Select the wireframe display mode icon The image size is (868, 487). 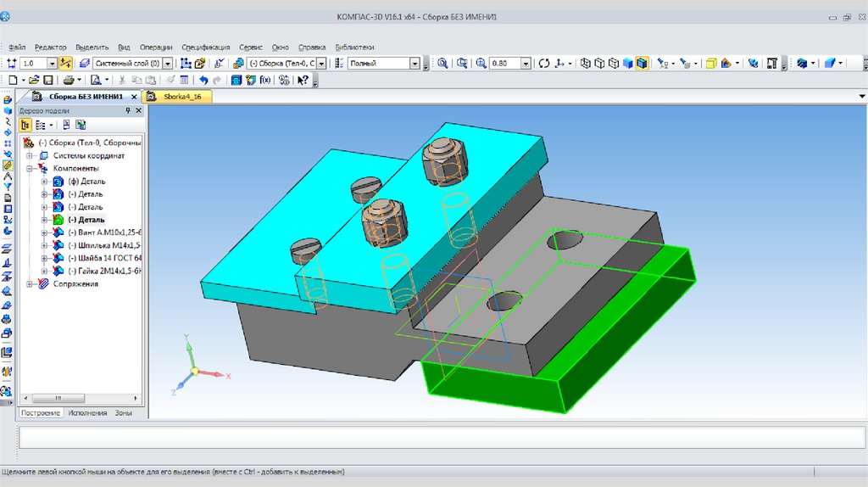(587, 63)
